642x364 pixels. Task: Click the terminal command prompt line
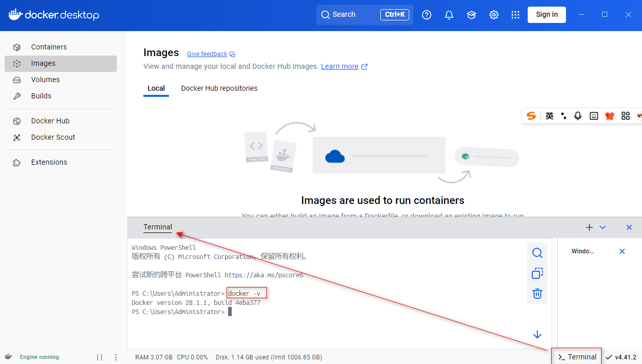[x=182, y=312]
